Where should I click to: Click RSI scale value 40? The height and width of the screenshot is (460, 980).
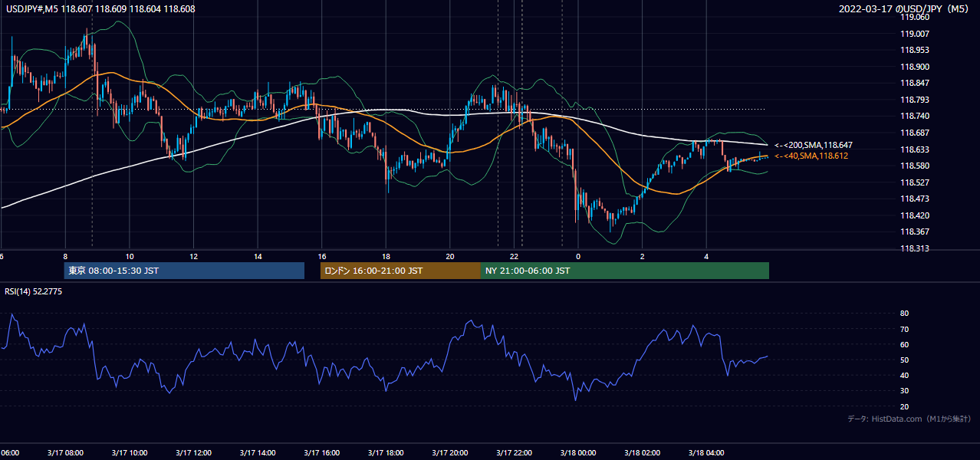click(x=904, y=375)
